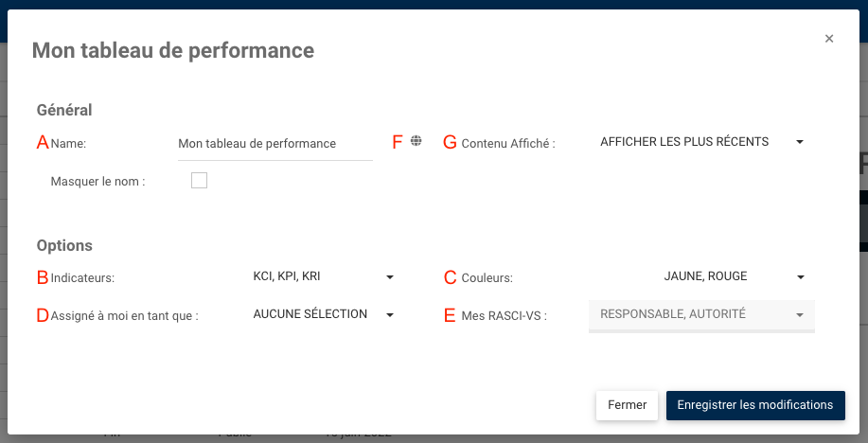Click into the Name text field

pyautogui.click(x=275, y=144)
